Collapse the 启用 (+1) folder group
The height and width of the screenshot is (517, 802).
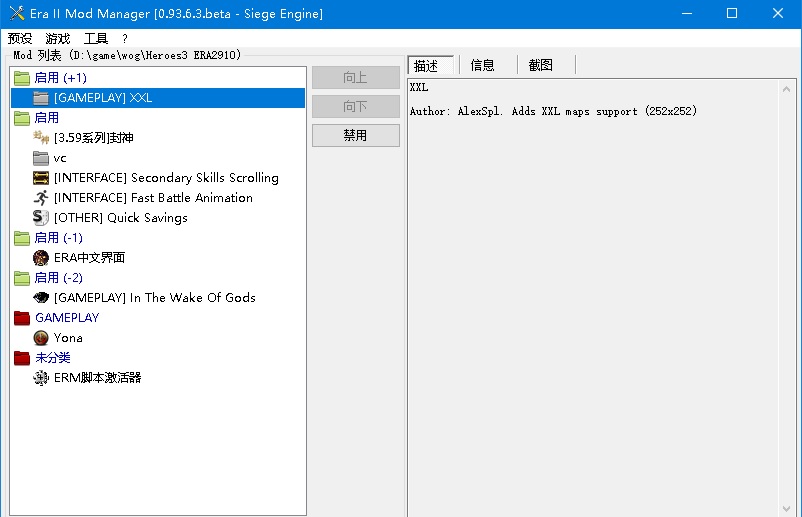(21, 78)
